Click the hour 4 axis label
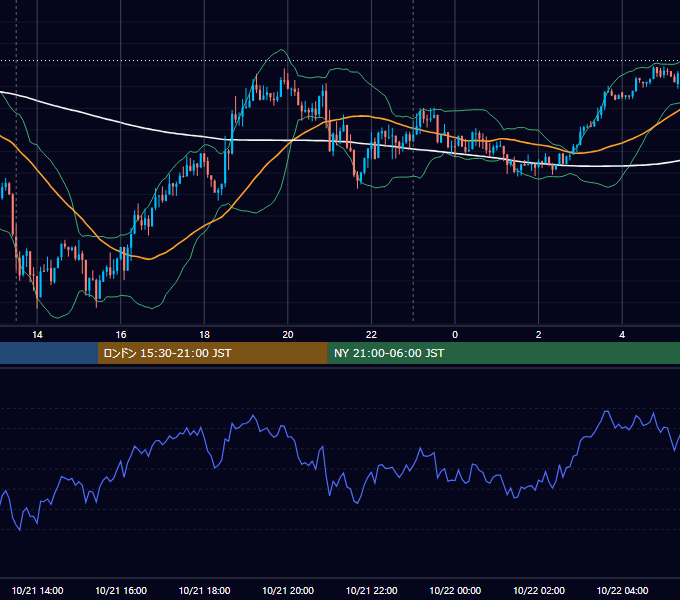Viewport: 680px width, 600px height. pyautogui.click(x=622, y=335)
